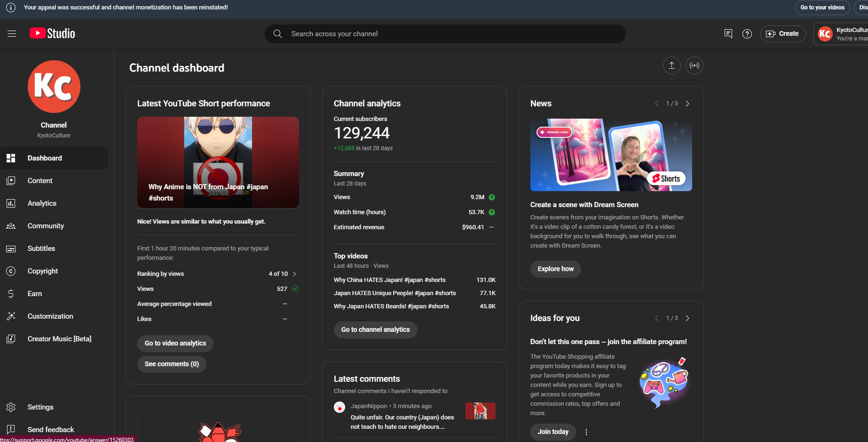Screen dimensions: 868x442
Task: Open the Subtitles sidebar item
Action: click(54, 249)
